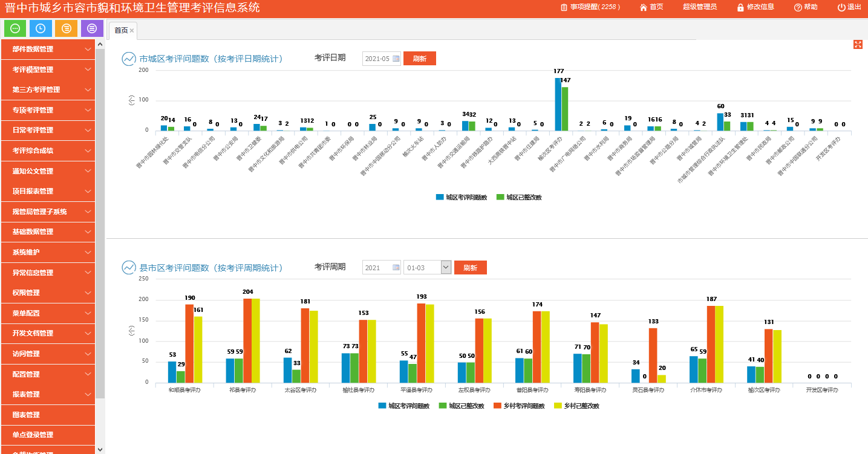The width and height of the screenshot is (868, 454).
Task: Expand the 考评综合成绩 sidebar section
Action: point(47,151)
